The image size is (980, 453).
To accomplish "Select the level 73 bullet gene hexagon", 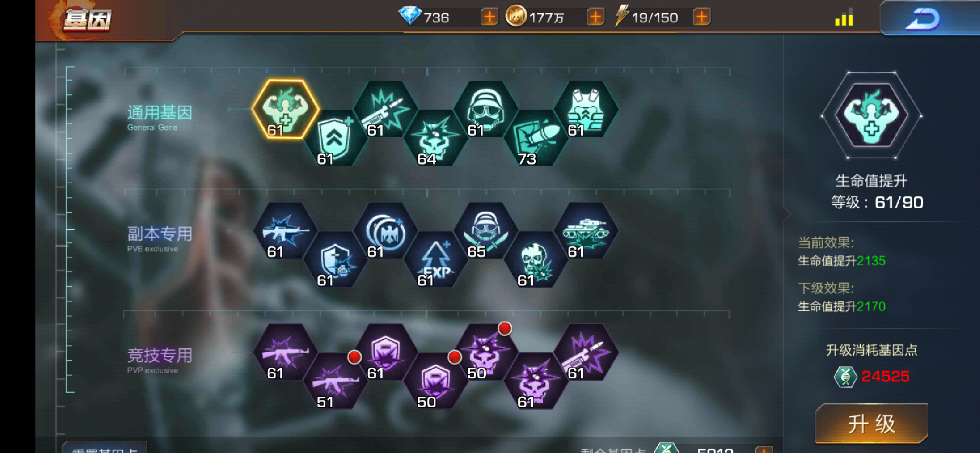I will pyautogui.click(x=536, y=138).
